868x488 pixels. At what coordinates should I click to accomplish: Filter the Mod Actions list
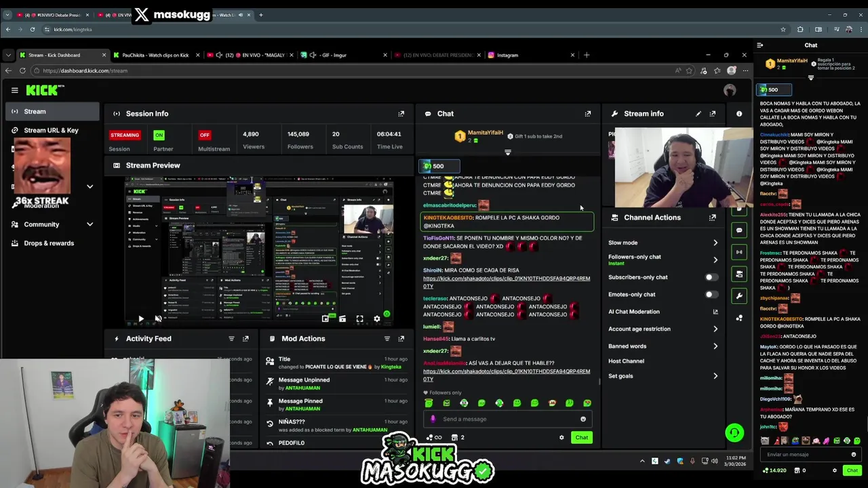pyautogui.click(x=387, y=339)
